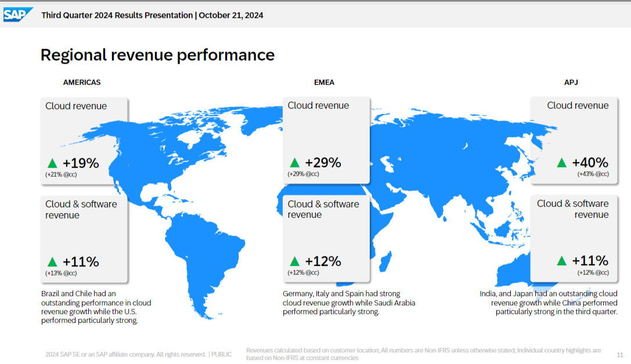Click the SAP logo in the header
Image resolution: width=631 pixels, height=364 pixels.
pos(18,15)
